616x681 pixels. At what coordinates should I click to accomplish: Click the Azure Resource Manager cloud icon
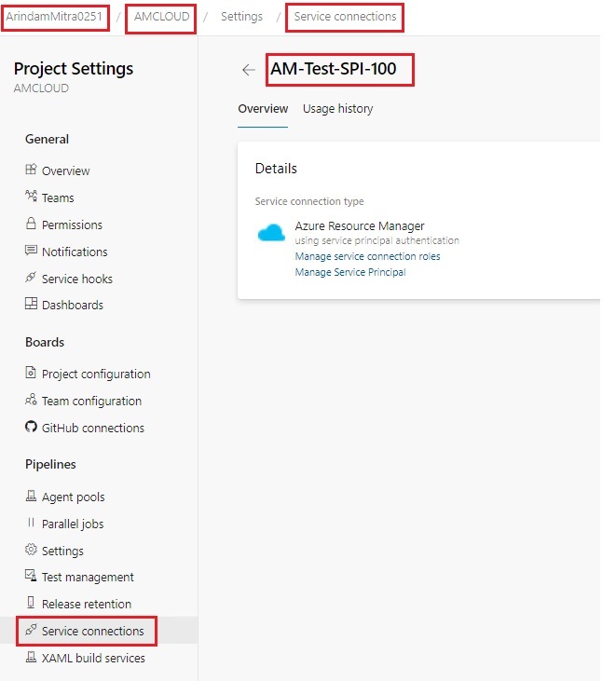(x=271, y=233)
